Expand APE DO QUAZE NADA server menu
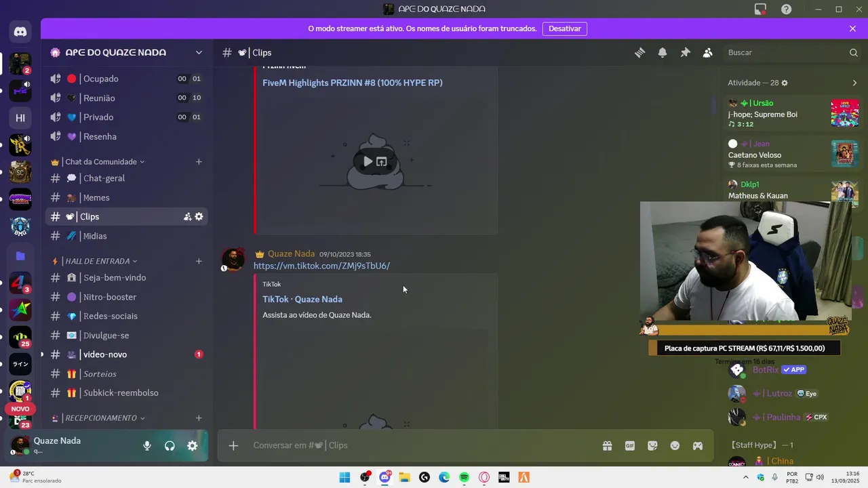 [x=199, y=53]
